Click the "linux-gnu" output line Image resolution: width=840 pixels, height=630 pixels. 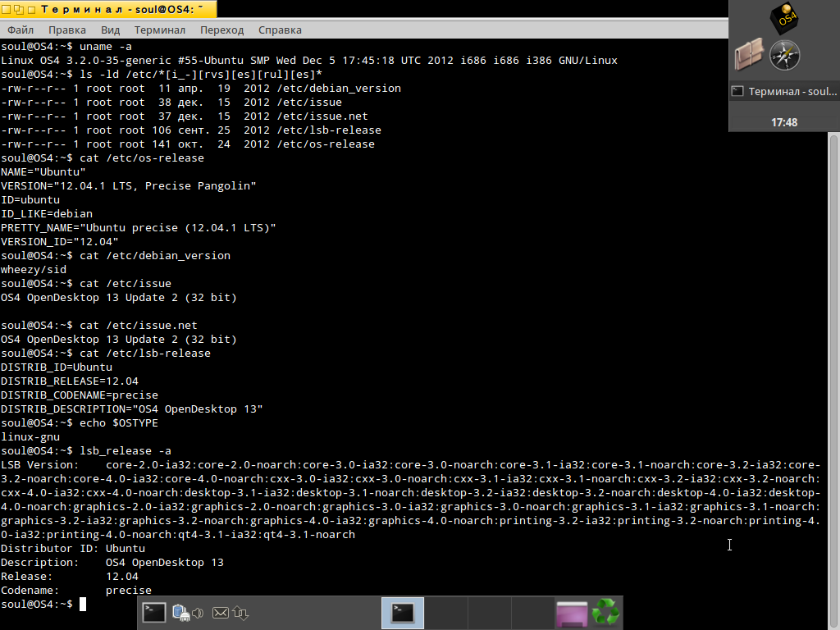tap(30, 436)
